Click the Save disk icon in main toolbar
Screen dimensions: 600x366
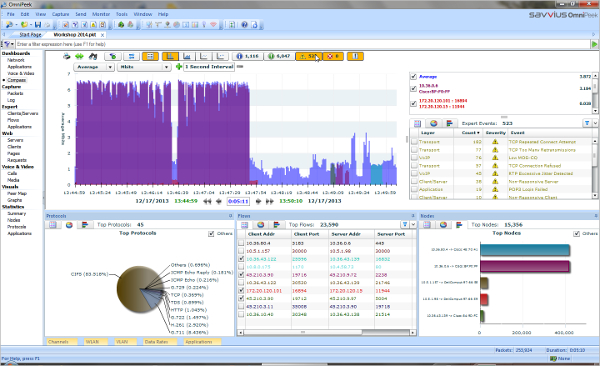pyautogui.click(x=38, y=25)
